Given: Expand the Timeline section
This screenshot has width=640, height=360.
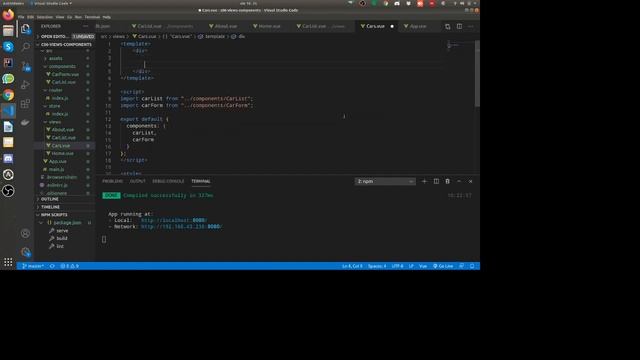Looking at the screenshot, I should pyautogui.click(x=50, y=207).
